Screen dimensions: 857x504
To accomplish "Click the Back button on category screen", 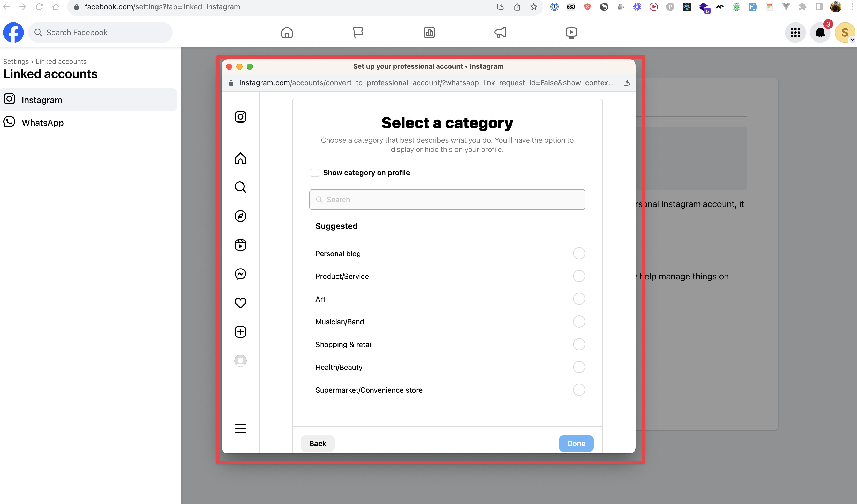I will 318,444.
